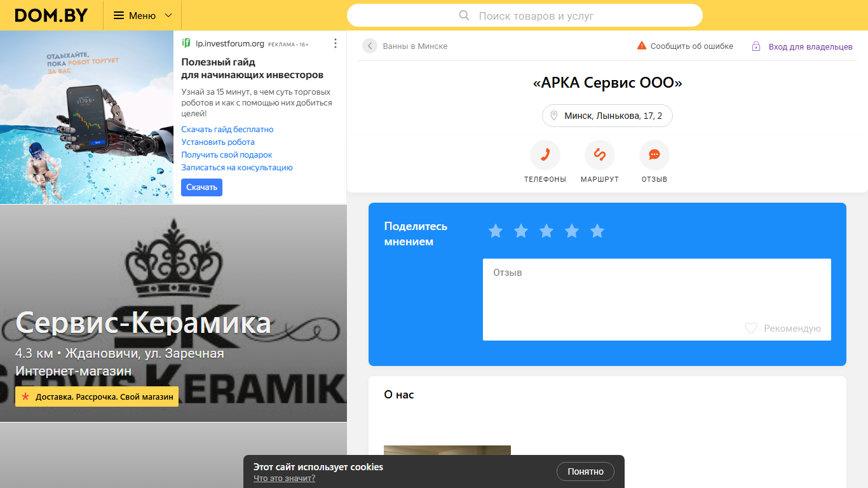The width and height of the screenshot is (868, 488).
Task: Open Вход для владельцев link
Action: (x=811, y=46)
